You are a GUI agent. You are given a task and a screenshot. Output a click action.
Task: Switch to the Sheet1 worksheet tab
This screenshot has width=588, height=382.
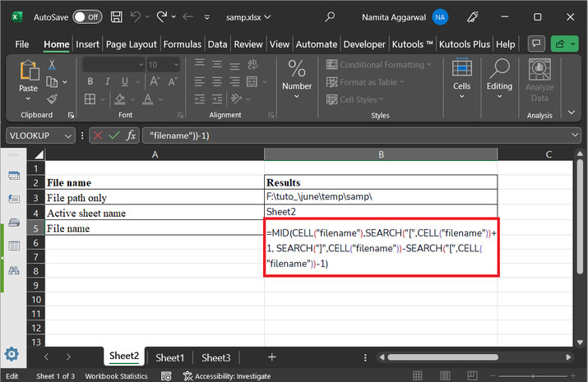(x=170, y=357)
